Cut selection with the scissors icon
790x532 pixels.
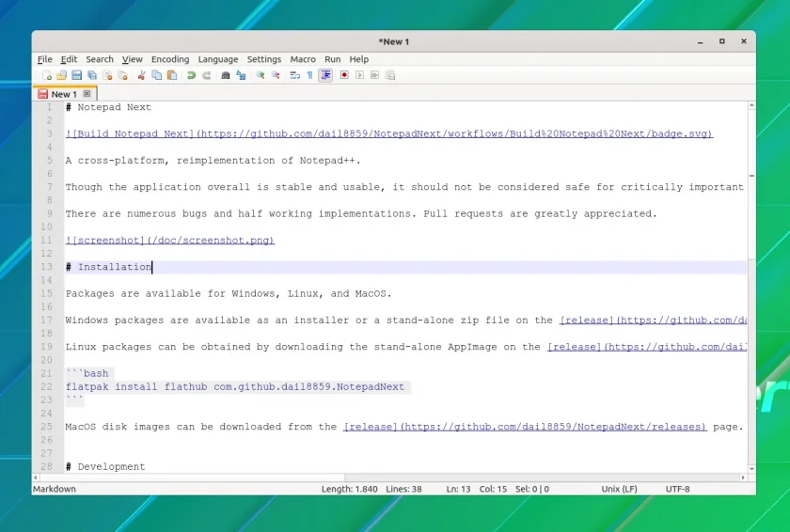pyautogui.click(x=142, y=75)
